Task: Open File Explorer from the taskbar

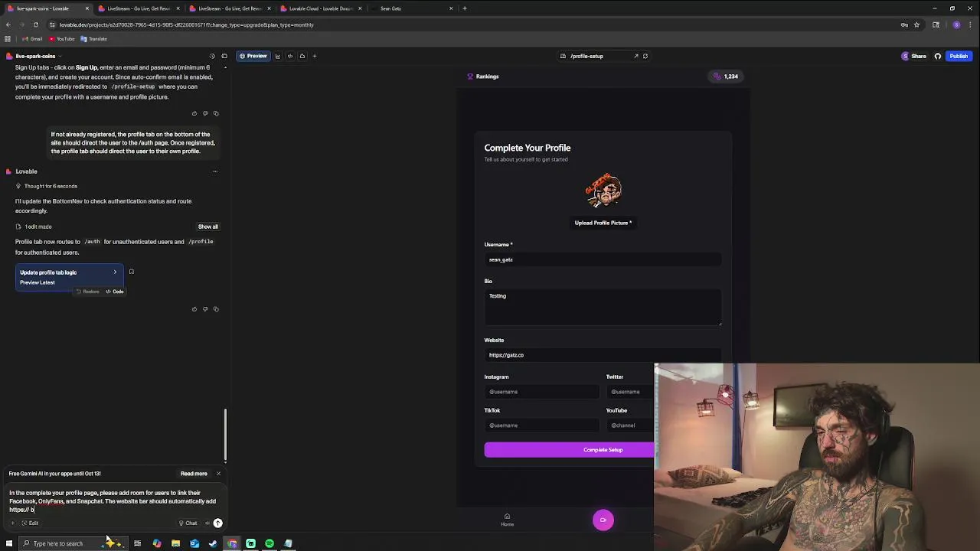Action: pyautogui.click(x=175, y=543)
